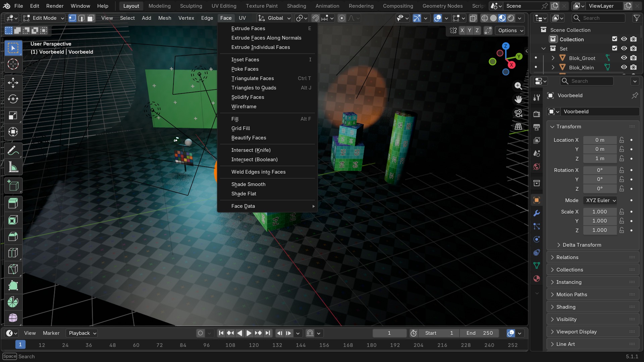Toggle Blok_Groot visibility eye icon
Screen dimensions: 644x362
point(624,58)
